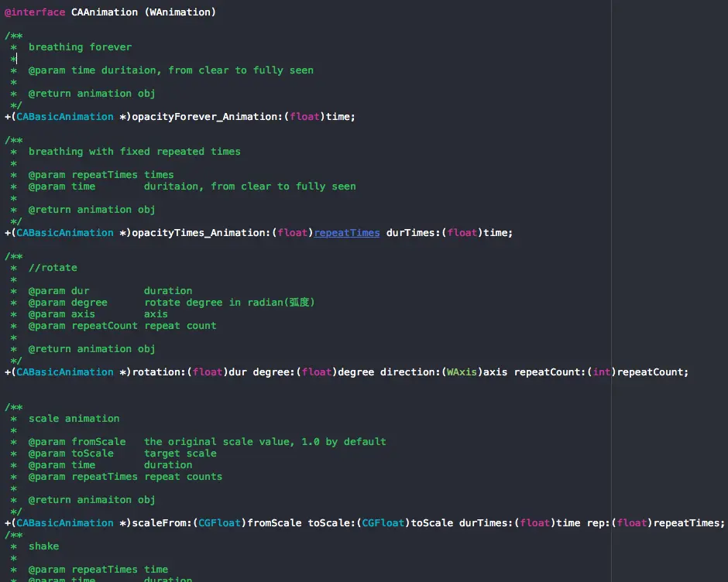Click 'opacityForever_Animation:' method name
Viewport: 728px width, 582px height.
point(207,117)
